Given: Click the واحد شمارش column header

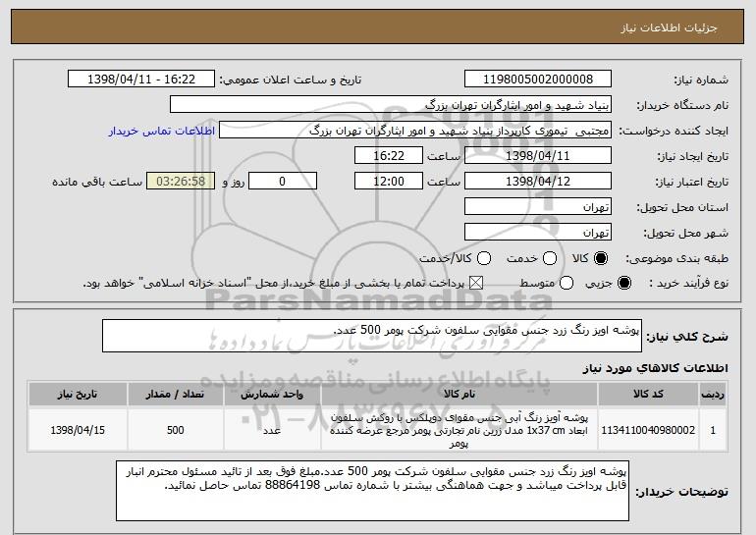Looking at the screenshot, I should point(272,395).
